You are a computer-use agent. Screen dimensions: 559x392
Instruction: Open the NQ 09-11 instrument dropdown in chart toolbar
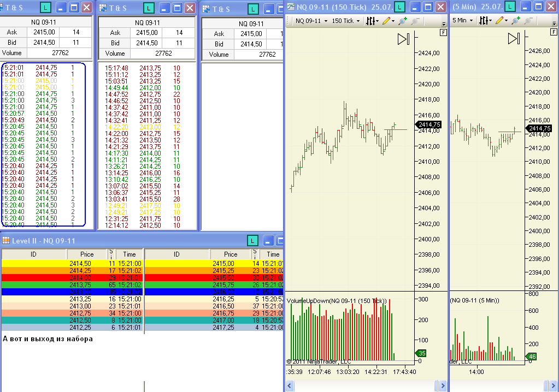[311, 21]
